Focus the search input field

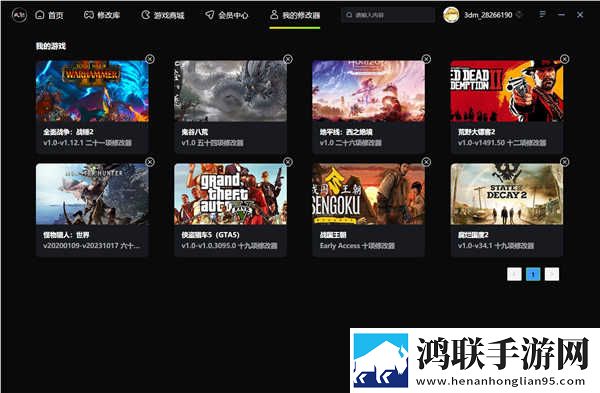[388, 15]
